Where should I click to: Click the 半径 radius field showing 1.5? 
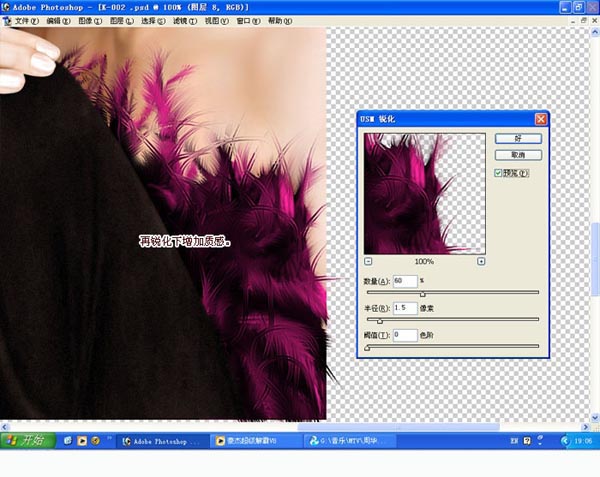pyautogui.click(x=405, y=308)
